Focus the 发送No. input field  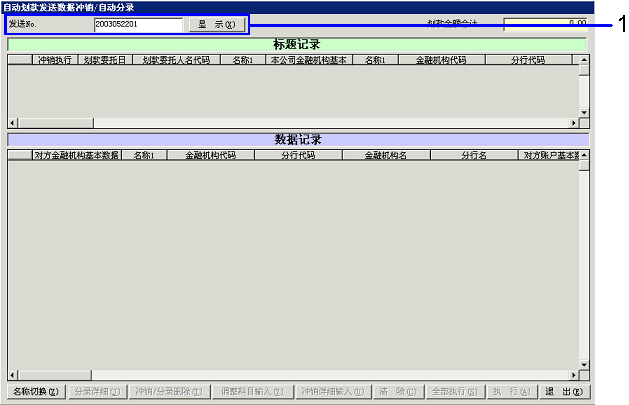(x=138, y=24)
